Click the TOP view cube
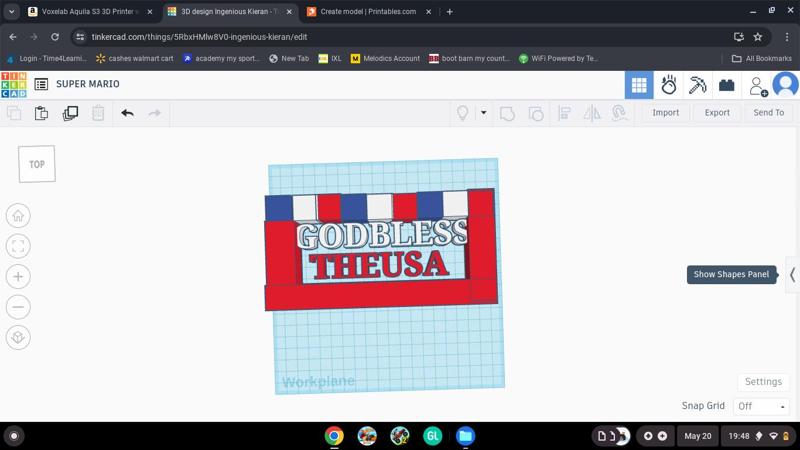Image resolution: width=800 pixels, height=450 pixels. click(37, 164)
